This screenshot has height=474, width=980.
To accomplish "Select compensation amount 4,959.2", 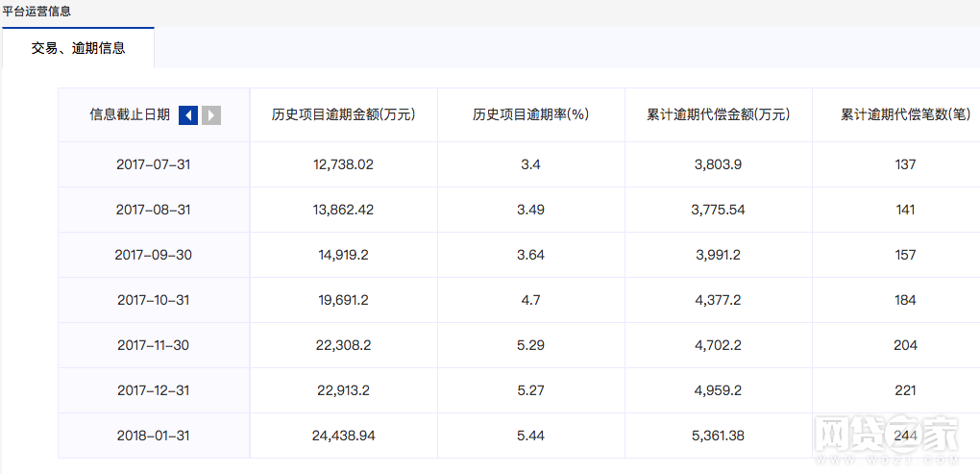I will point(718,390).
